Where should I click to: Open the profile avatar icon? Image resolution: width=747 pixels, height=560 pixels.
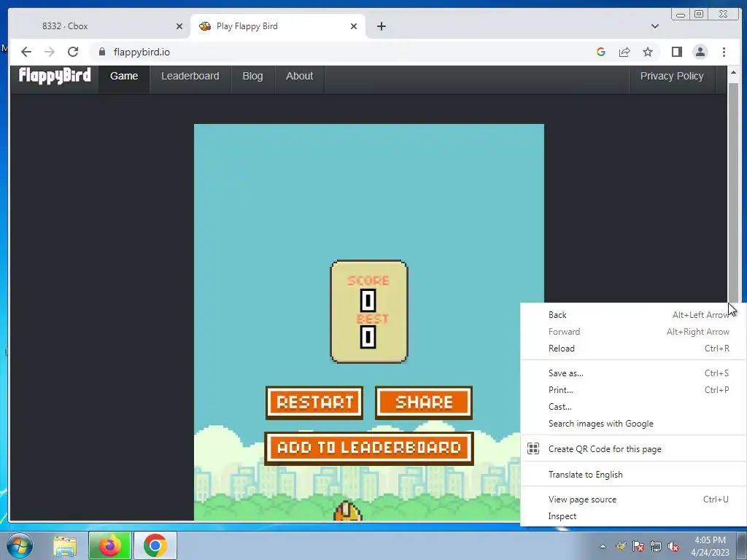(700, 52)
